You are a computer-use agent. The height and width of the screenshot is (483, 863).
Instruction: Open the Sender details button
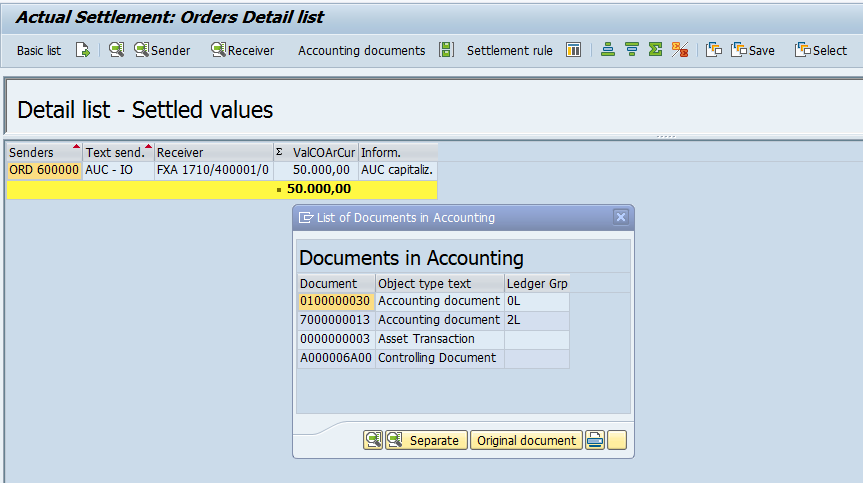tap(162, 50)
